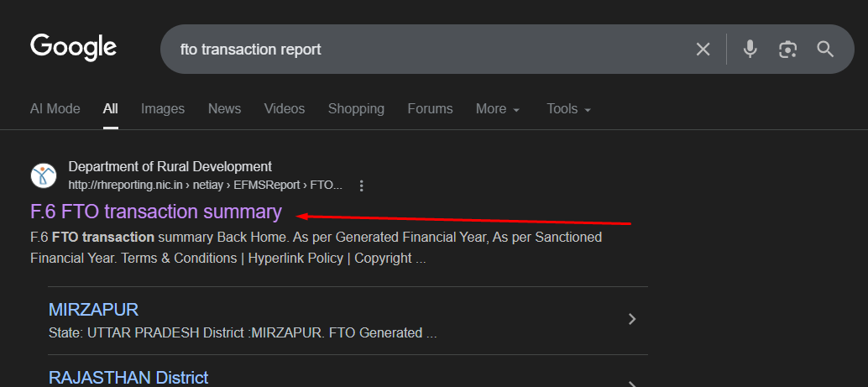Go to the Forums tab
868x387 pixels.
(430, 109)
